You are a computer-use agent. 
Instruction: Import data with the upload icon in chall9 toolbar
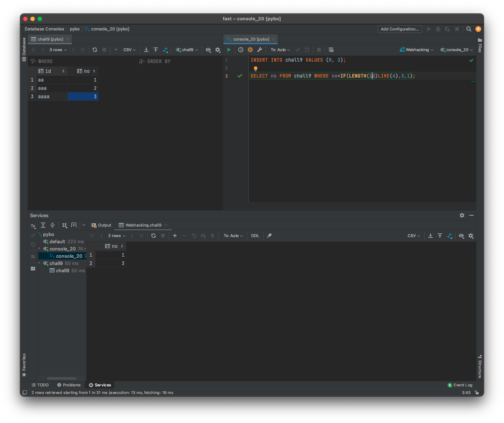point(156,50)
